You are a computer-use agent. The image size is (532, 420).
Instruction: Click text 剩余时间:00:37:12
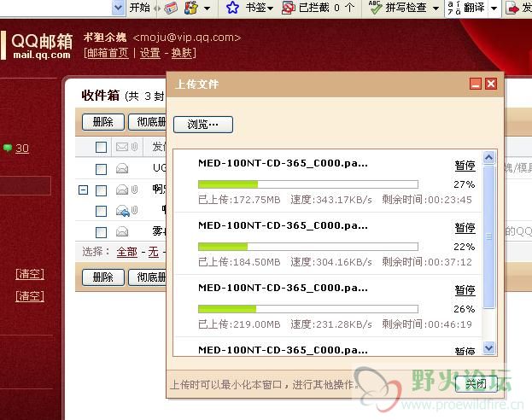[x=427, y=262]
